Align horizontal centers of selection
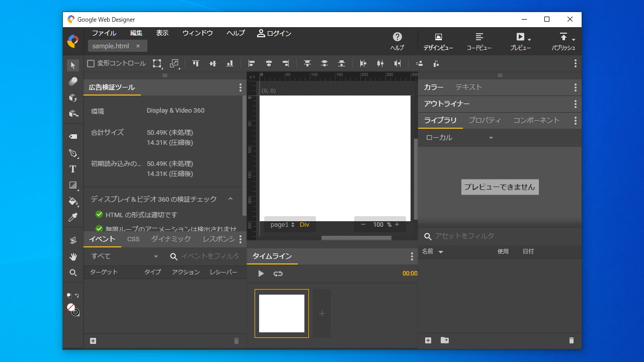The width and height of the screenshot is (644, 362). tap(269, 63)
